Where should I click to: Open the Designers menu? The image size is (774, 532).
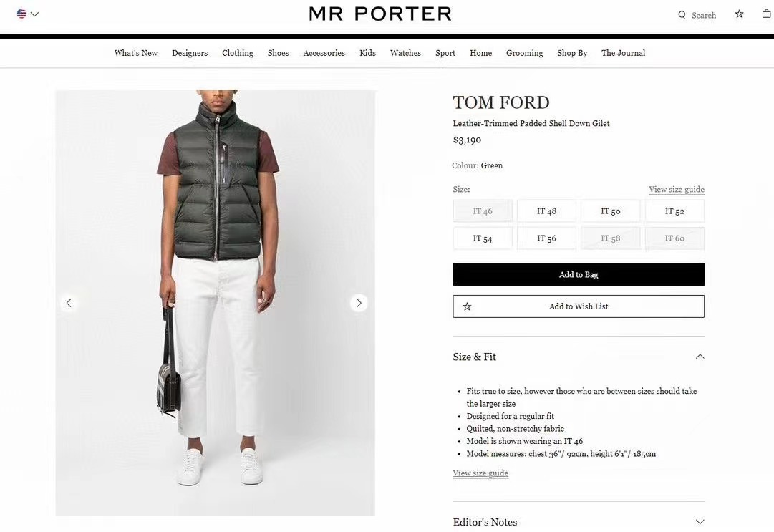pyautogui.click(x=190, y=53)
